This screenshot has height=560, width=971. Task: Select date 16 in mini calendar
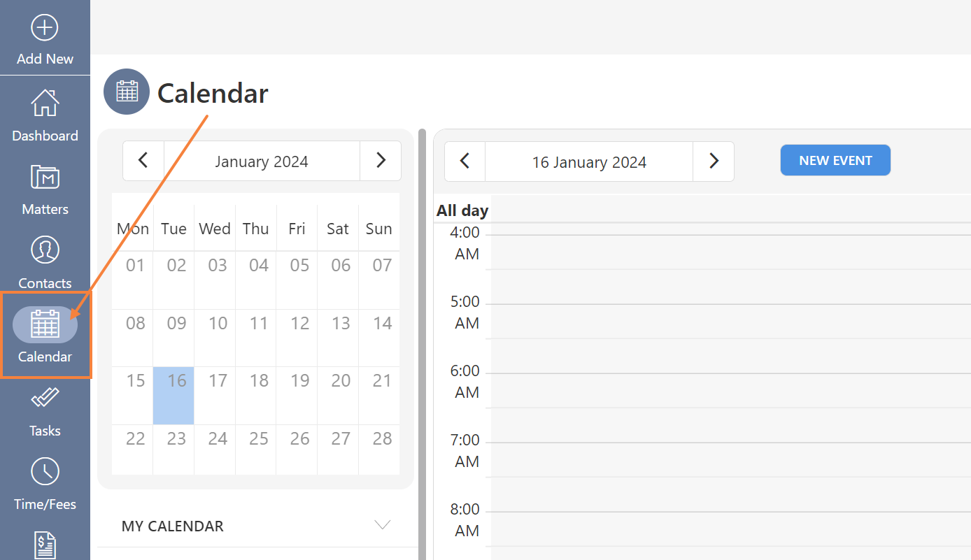[173, 396]
